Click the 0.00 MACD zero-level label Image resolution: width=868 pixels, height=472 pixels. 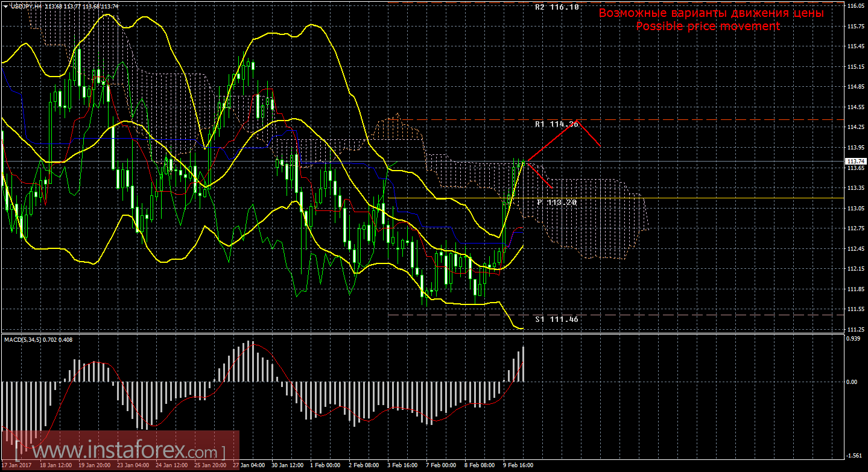pyautogui.click(x=852, y=382)
